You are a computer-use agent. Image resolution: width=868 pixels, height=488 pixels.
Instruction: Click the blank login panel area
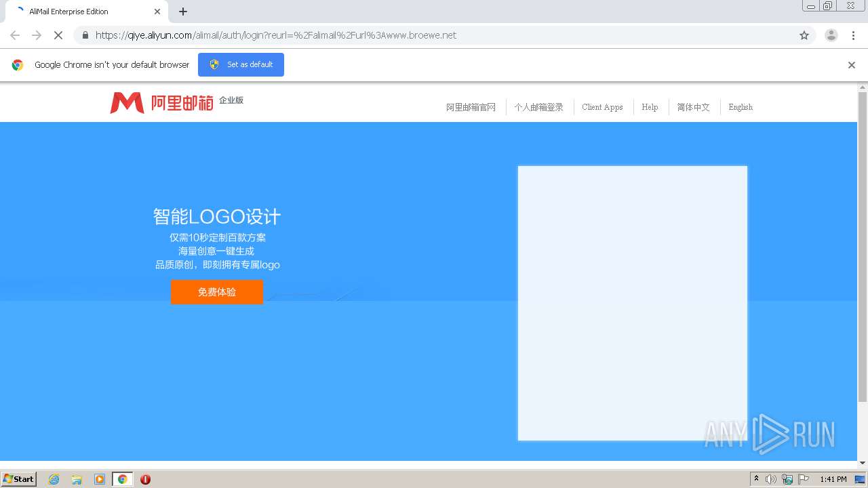(x=633, y=303)
